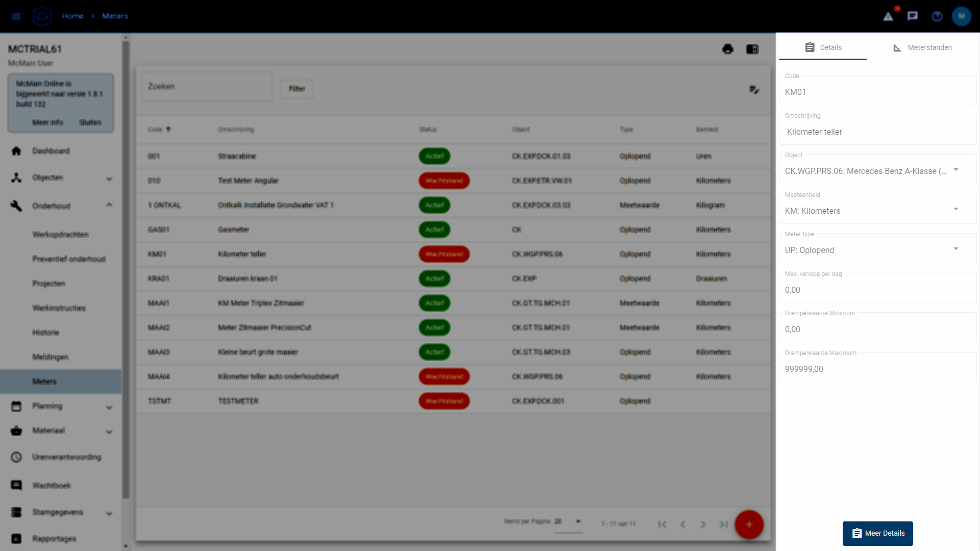The height and width of the screenshot is (551, 980).
Task: Click the Filter button
Action: coord(297,89)
